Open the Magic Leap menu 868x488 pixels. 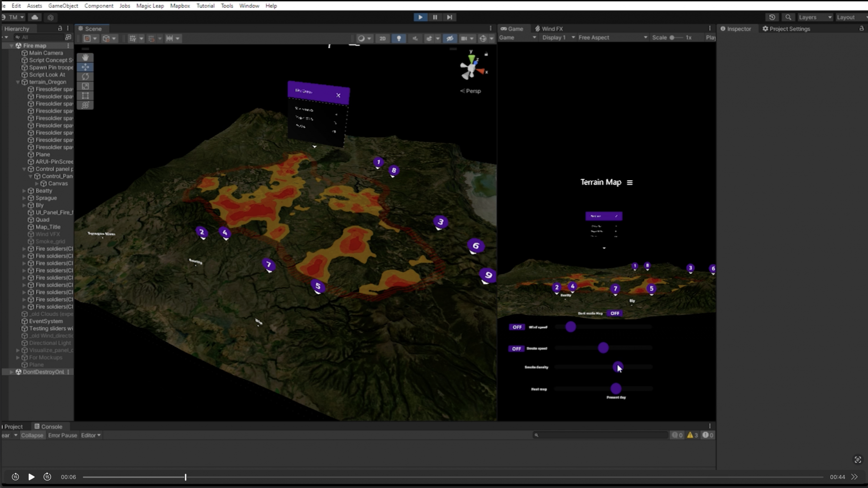tap(150, 6)
